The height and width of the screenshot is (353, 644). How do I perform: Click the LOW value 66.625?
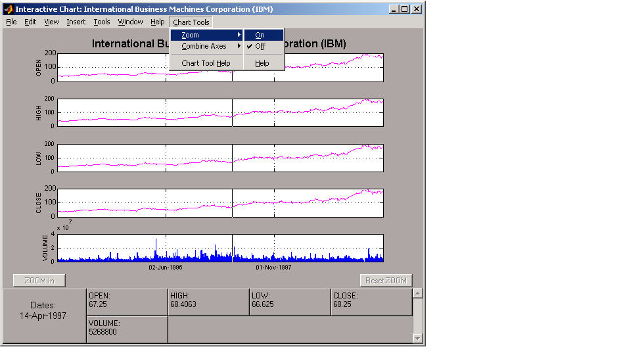click(263, 304)
